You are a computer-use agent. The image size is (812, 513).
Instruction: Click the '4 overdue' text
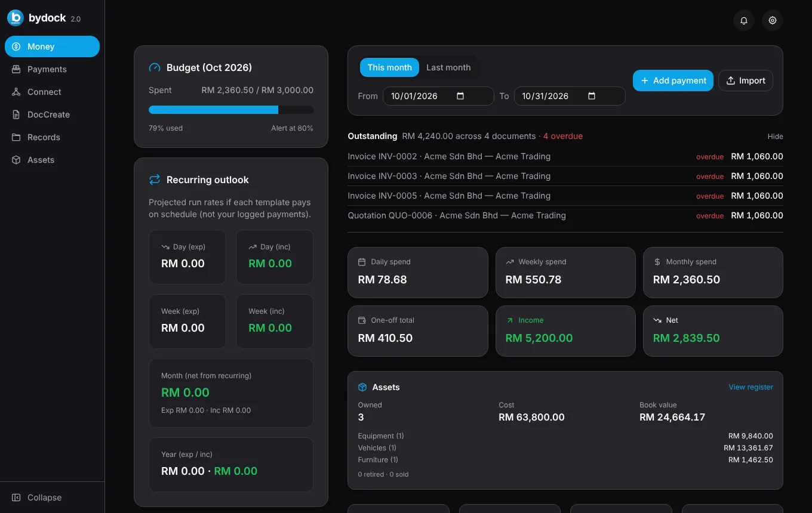pos(562,136)
